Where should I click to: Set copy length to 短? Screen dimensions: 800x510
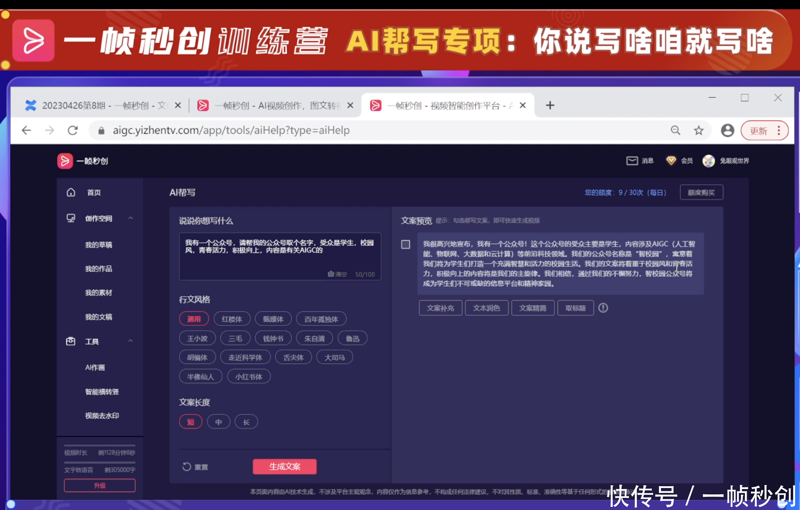click(191, 422)
